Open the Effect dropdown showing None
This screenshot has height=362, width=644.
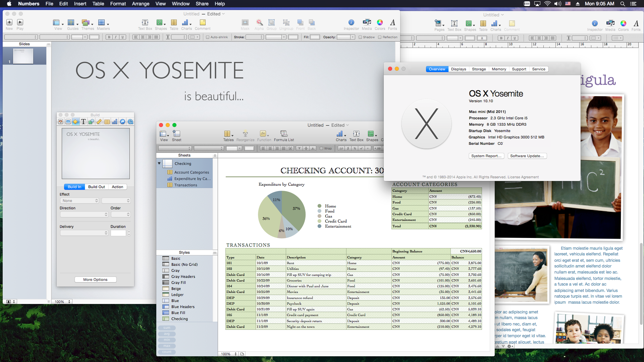pyautogui.click(x=79, y=201)
